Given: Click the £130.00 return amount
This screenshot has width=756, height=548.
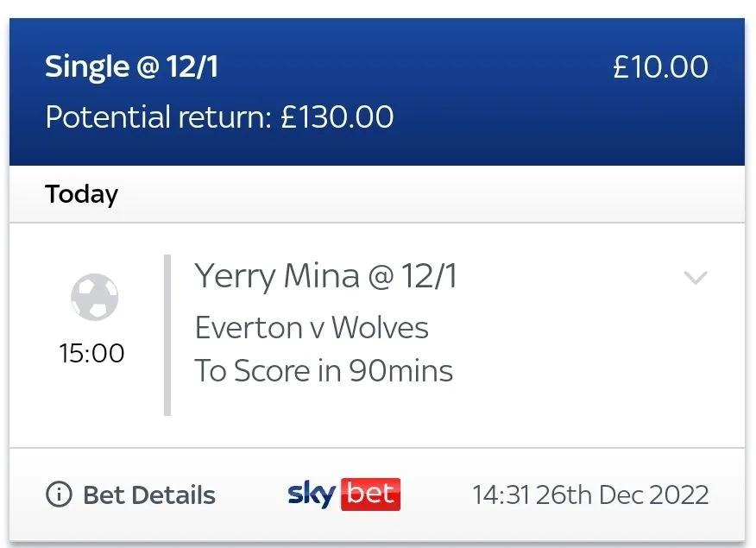Looking at the screenshot, I should 337,117.
